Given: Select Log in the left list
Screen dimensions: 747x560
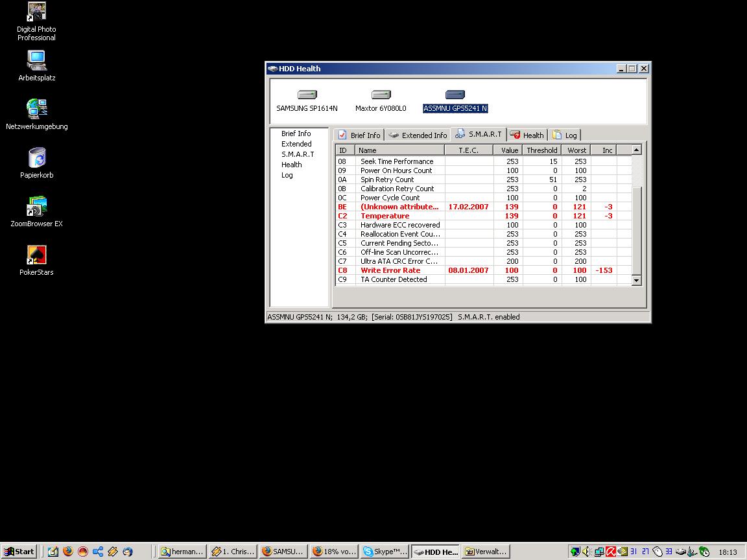Looking at the screenshot, I should [287, 175].
